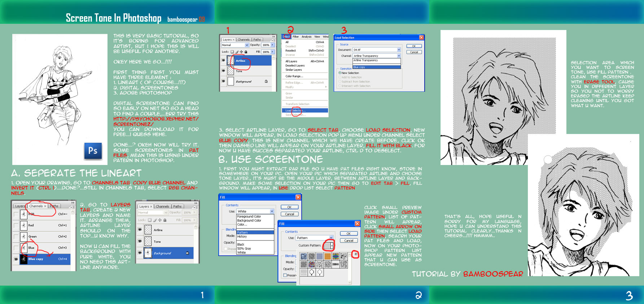Hide the Blue copy channel eye
Screen dimensions: 644x304
(x=16, y=259)
